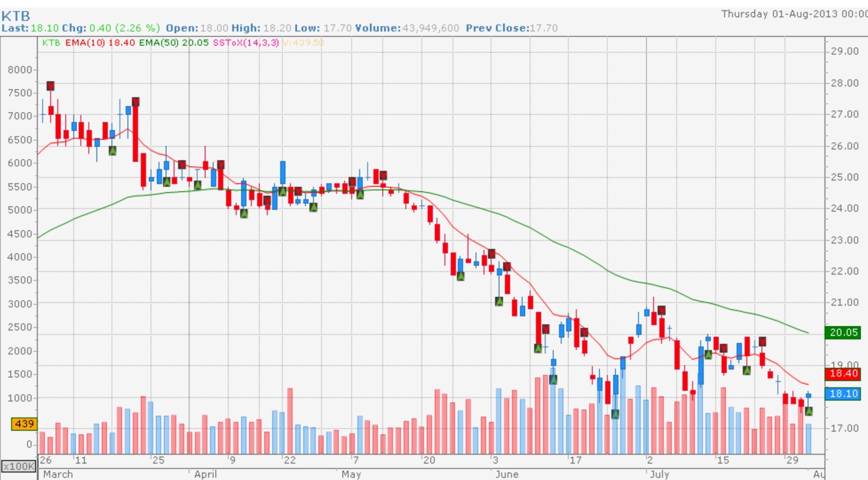
Task: Click the sell marker above the tall red March candle
Action: point(135,102)
